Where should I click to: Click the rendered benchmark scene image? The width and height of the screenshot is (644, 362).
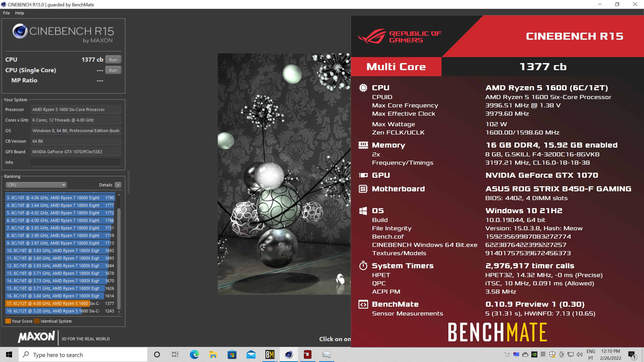284,174
